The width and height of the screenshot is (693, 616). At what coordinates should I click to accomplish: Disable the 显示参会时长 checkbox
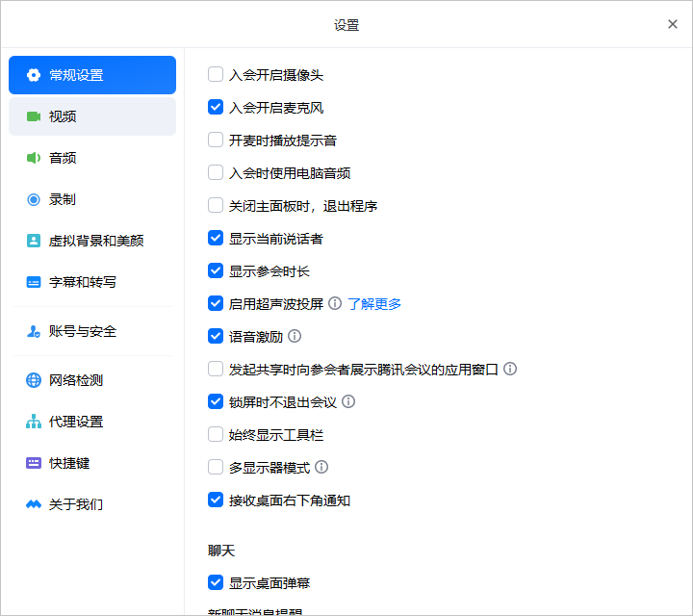click(x=216, y=270)
